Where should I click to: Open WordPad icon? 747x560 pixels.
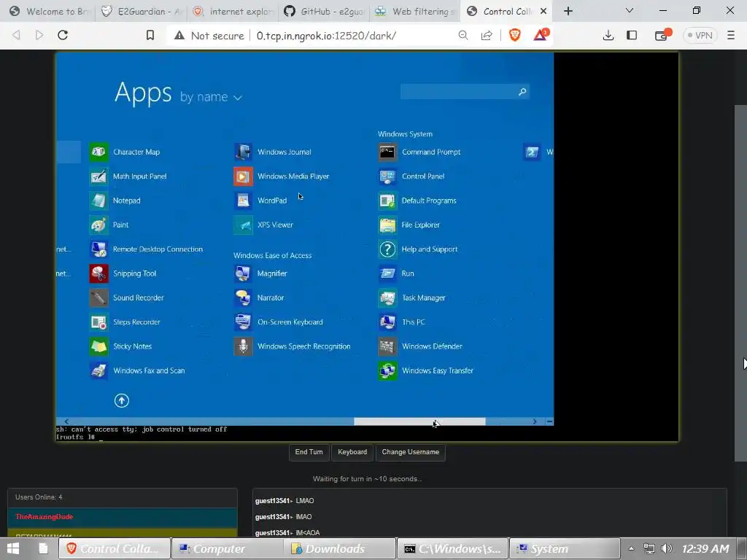click(x=243, y=201)
